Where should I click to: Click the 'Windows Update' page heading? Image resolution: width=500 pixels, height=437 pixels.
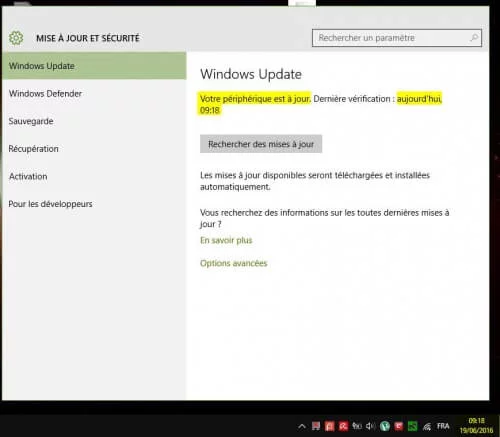(x=251, y=74)
